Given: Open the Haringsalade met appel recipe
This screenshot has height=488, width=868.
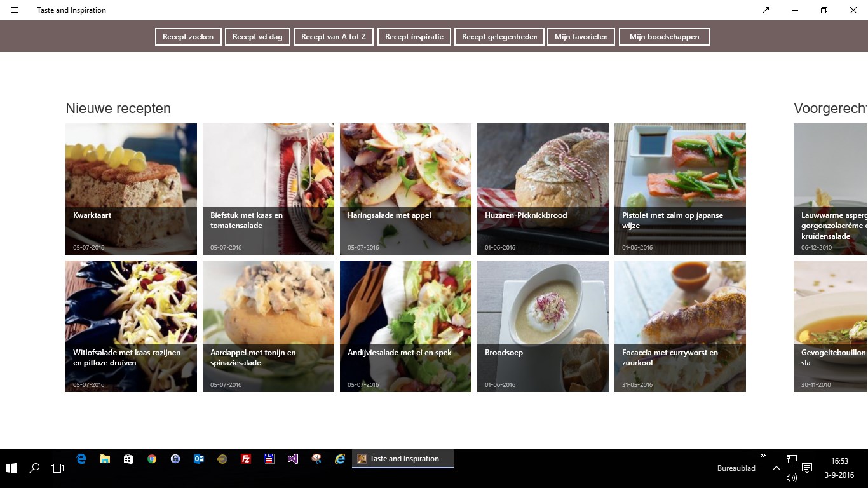Looking at the screenshot, I should [405, 189].
